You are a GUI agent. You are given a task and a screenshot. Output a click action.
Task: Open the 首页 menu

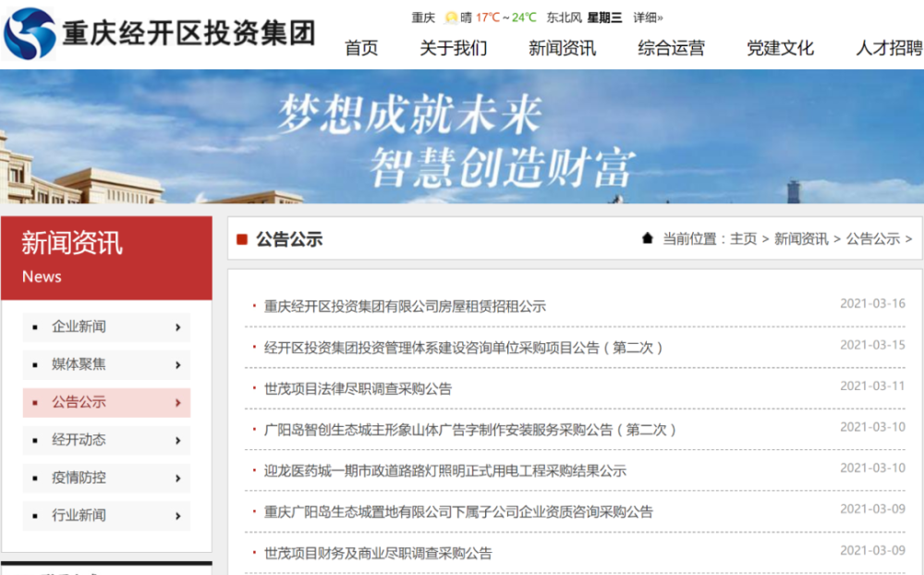coord(361,48)
